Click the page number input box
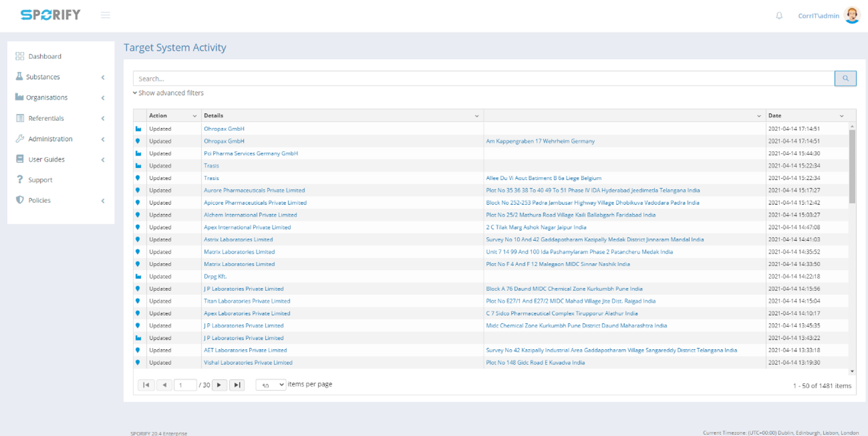The image size is (868, 436). 185,385
